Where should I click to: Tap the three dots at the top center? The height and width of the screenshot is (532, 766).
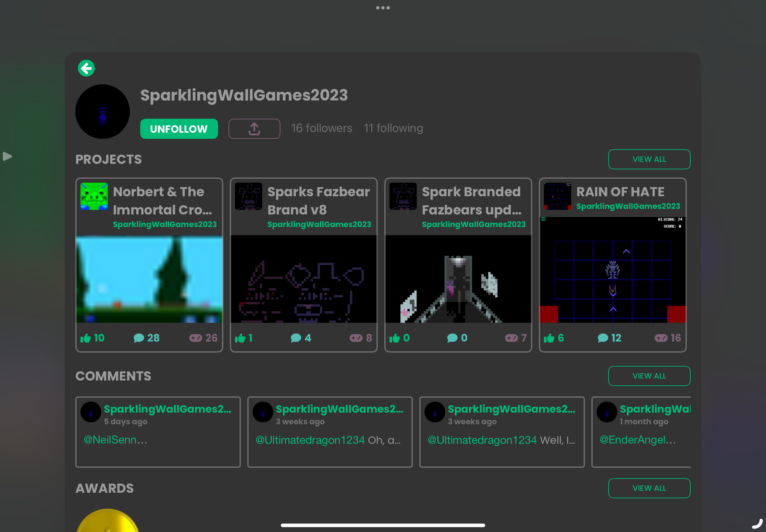(x=383, y=8)
